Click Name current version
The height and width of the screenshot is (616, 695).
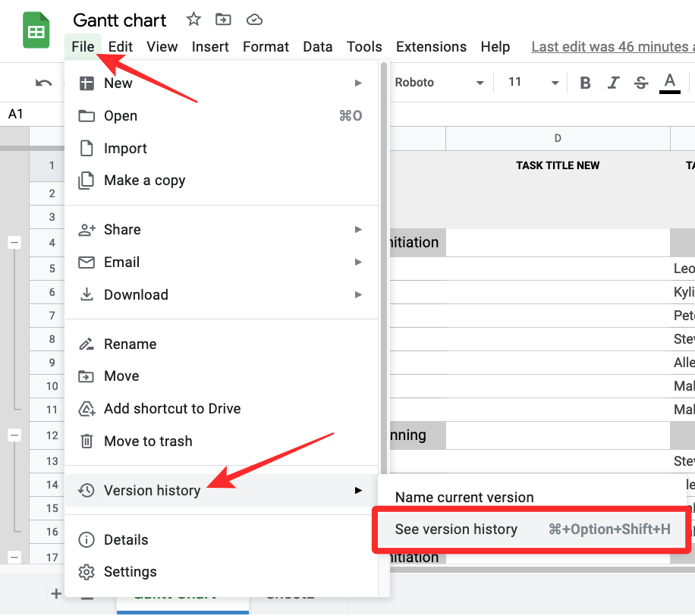pos(464,497)
